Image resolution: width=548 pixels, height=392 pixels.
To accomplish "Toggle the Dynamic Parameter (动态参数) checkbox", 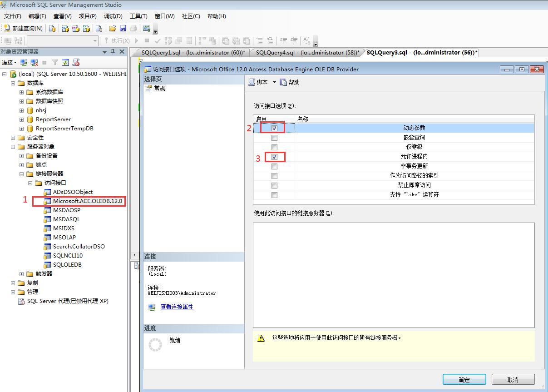I will coord(274,128).
